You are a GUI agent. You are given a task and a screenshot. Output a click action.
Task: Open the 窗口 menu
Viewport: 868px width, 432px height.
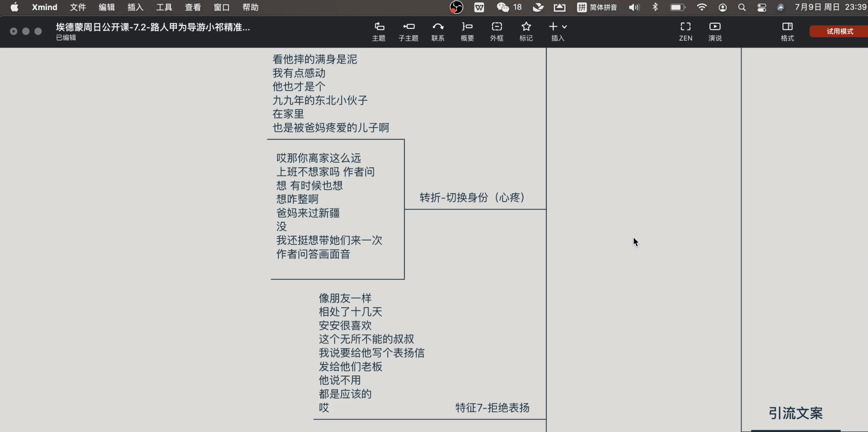(222, 7)
